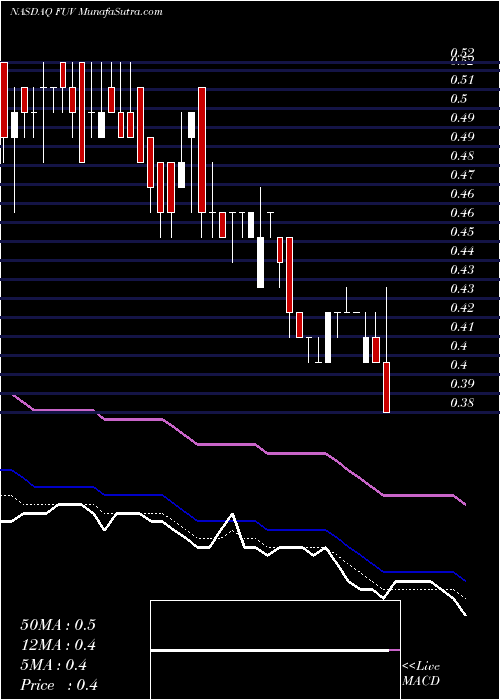Screen dimensions: 500x700
Task: Click the 0.42 price axis label
Action: coord(462,308)
